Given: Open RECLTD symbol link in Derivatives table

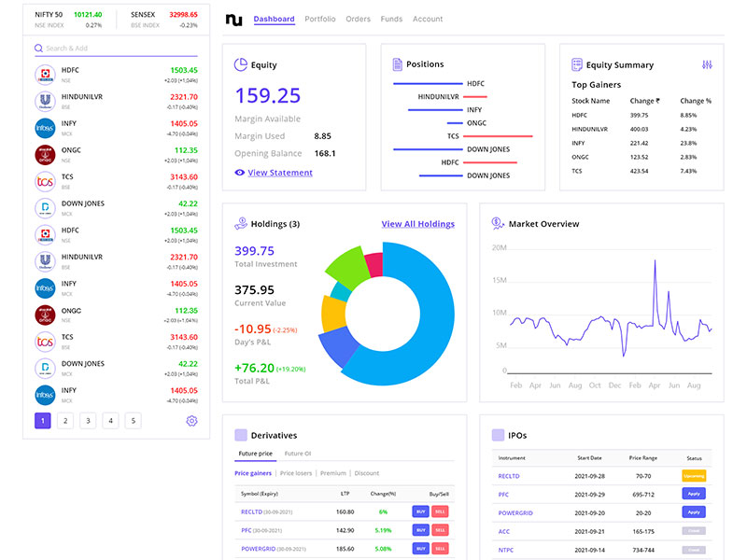Looking at the screenshot, I should (x=251, y=511).
